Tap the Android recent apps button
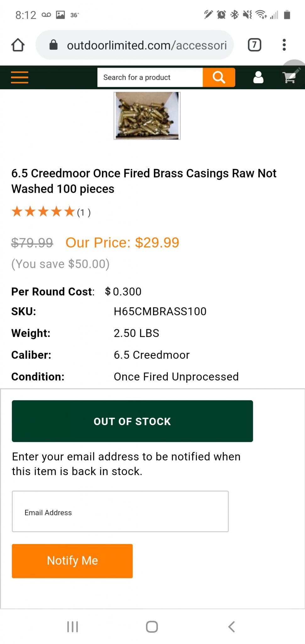Screen dimensions: 305x644 [73, 627]
